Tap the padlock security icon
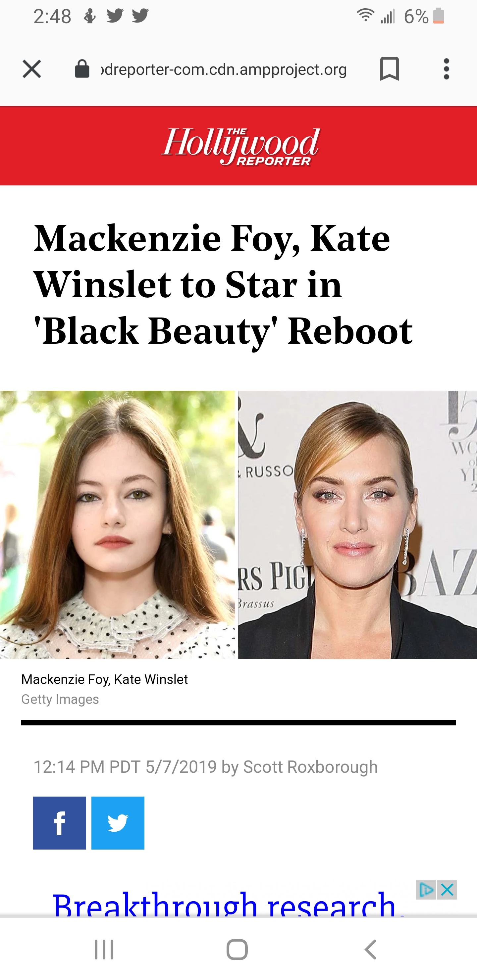The width and height of the screenshot is (477, 980). (x=82, y=69)
